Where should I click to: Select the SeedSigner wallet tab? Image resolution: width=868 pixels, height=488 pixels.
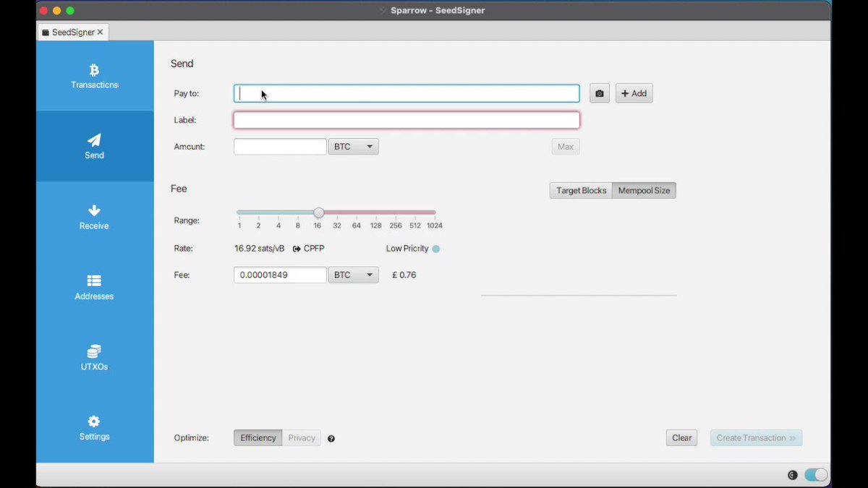(x=72, y=33)
